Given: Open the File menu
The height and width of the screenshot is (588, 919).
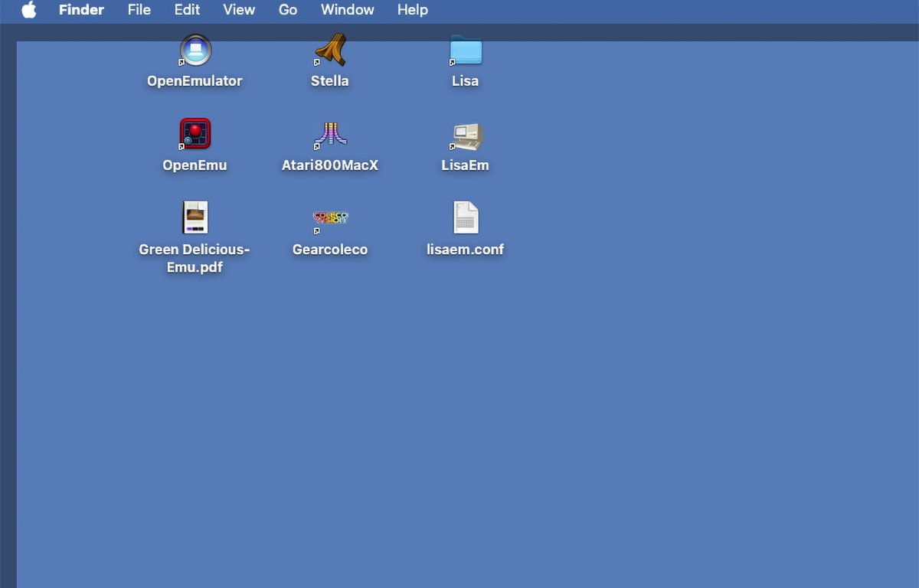Looking at the screenshot, I should click(x=139, y=10).
